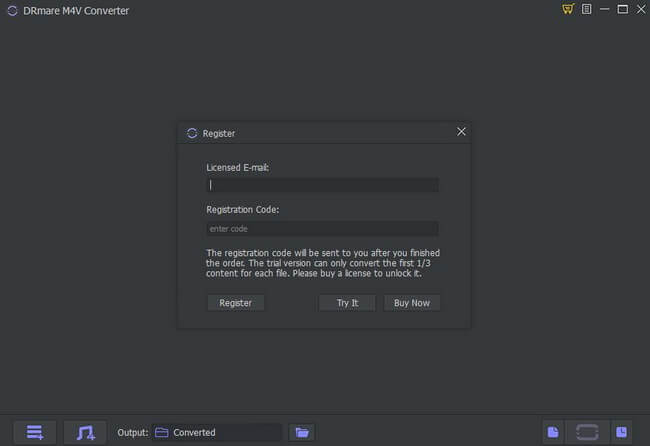The image size is (650, 446).
Task: Click the Convert button icon at bottom
Action: [x=587, y=432]
